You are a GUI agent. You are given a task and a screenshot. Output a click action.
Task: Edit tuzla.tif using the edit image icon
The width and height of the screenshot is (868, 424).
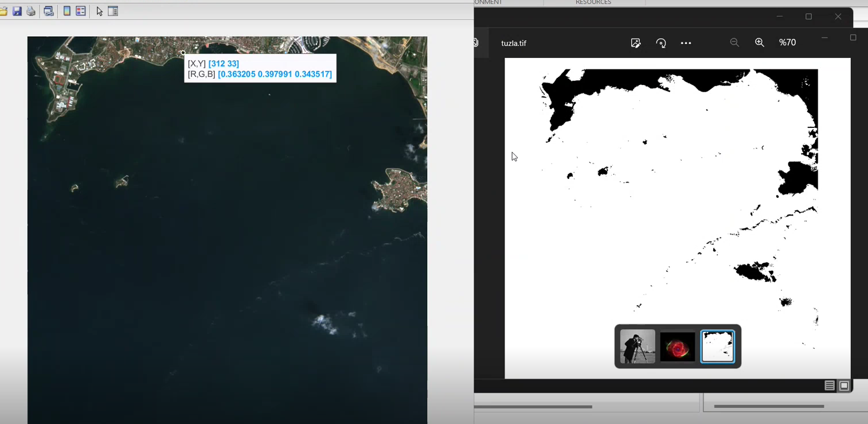(636, 43)
